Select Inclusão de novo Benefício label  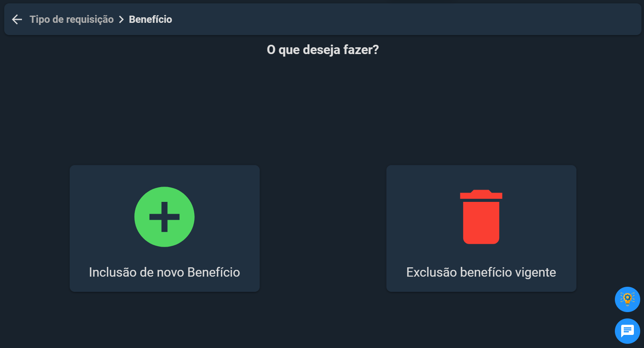click(x=164, y=272)
